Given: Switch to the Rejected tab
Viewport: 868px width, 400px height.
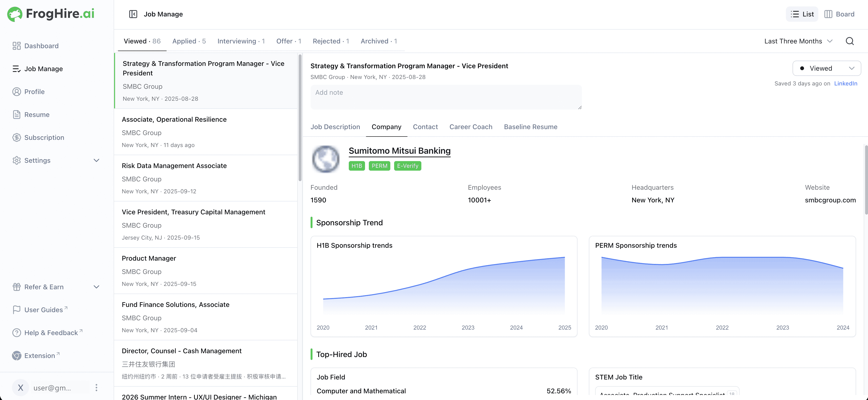Looking at the screenshot, I should (331, 41).
